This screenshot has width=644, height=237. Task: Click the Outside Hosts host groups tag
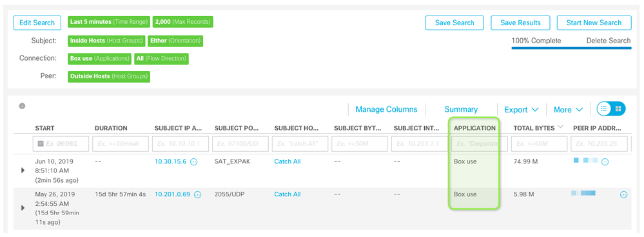[109, 77]
